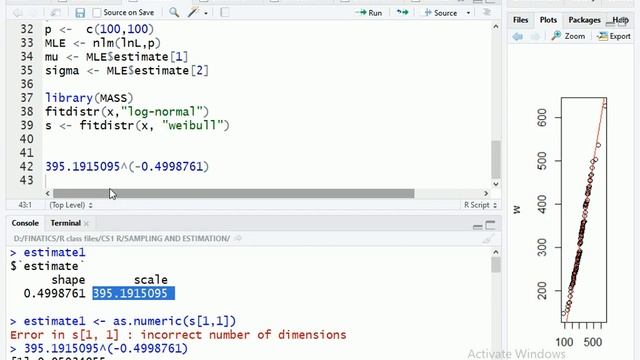Click shape value 0.4998761 in console output
This screenshot has height=360, width=640.
point(54,293)
